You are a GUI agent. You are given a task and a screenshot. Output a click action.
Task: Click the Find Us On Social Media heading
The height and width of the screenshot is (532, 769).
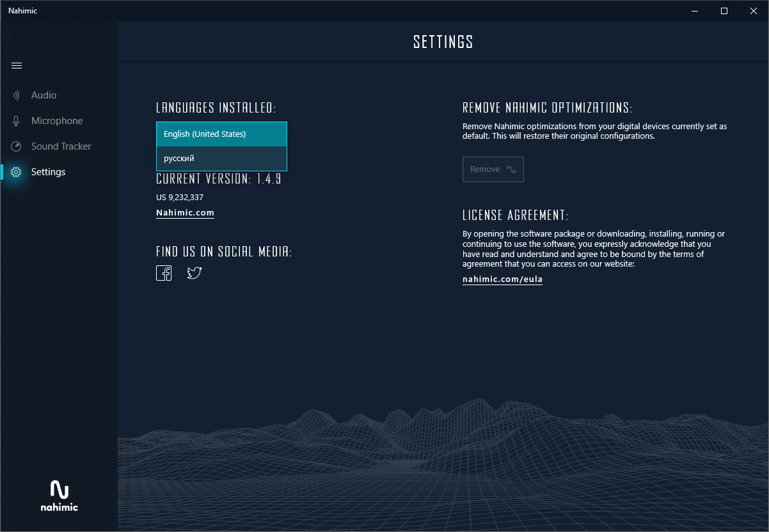pos(224,252)
